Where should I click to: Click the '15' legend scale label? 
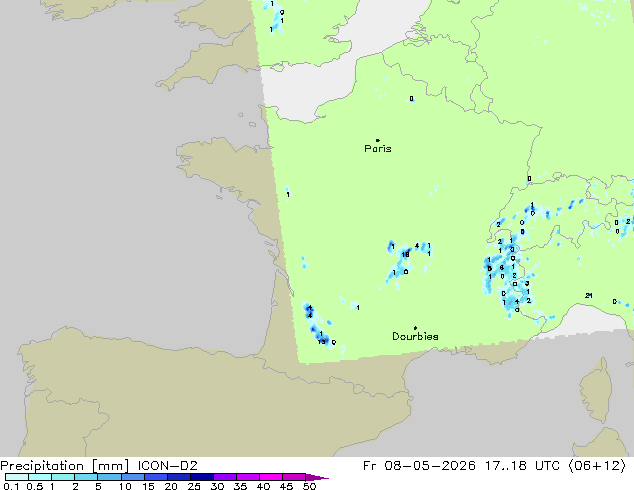pos(148,486)
